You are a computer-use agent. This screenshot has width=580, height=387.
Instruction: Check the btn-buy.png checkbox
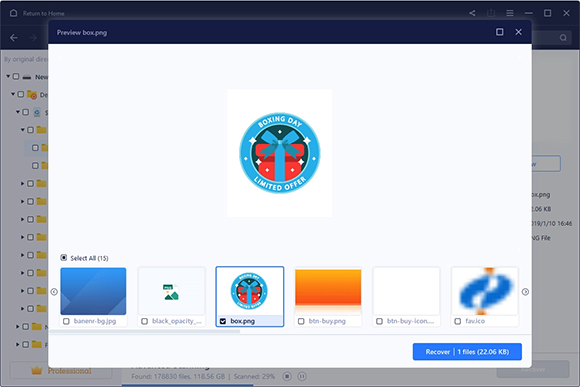[301, 321]
